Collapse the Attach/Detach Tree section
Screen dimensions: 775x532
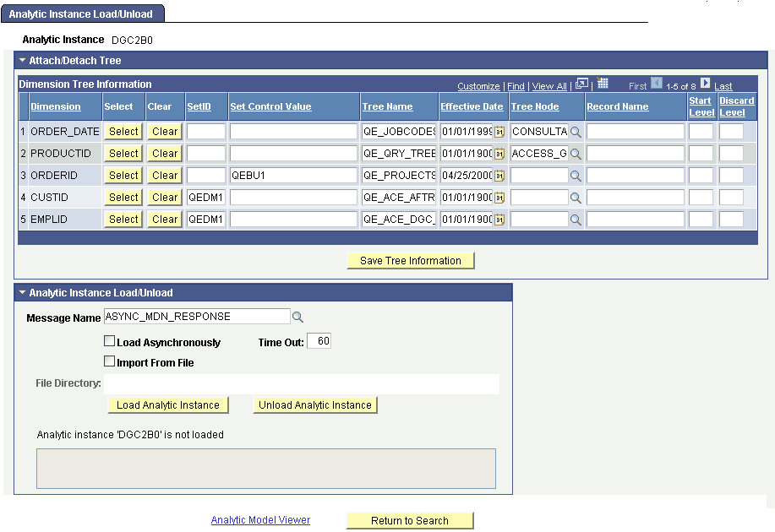[20, 60]
